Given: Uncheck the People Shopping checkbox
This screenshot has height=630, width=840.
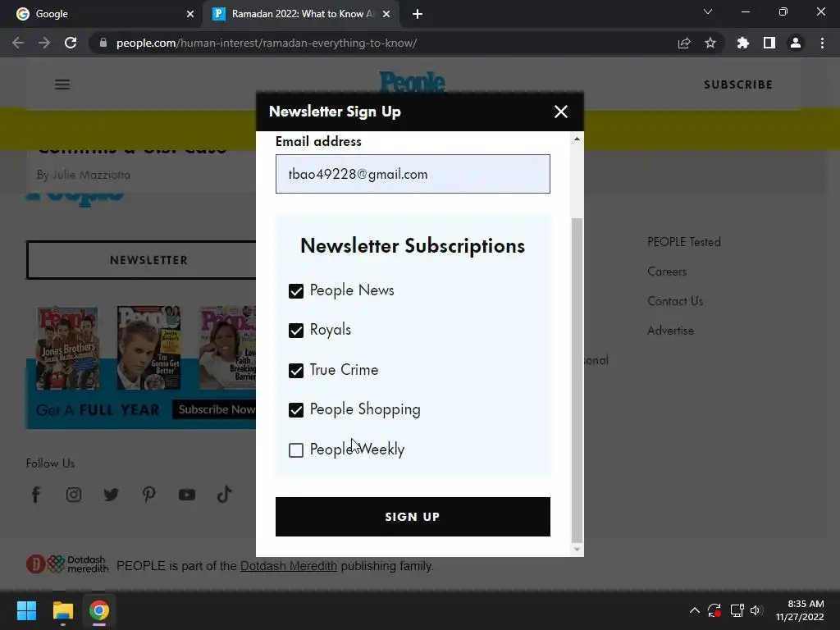Looking at the screenshot, I should (x=295, y=410).
